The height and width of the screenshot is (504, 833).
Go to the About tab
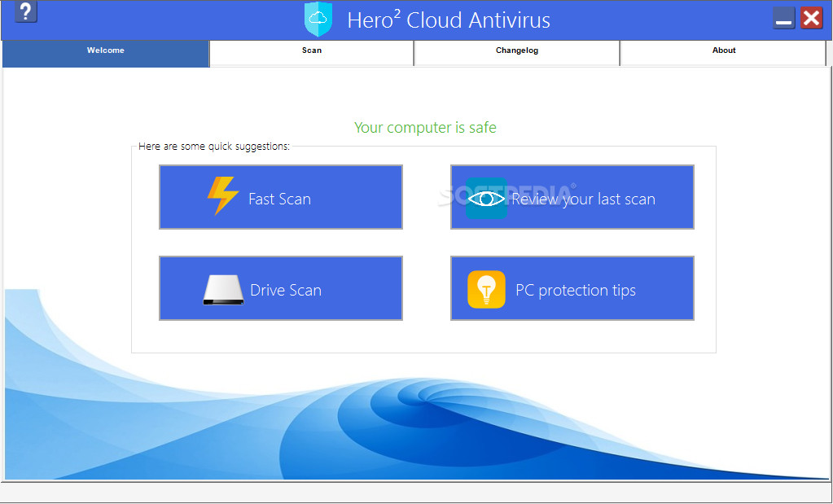tap(724, 53)
